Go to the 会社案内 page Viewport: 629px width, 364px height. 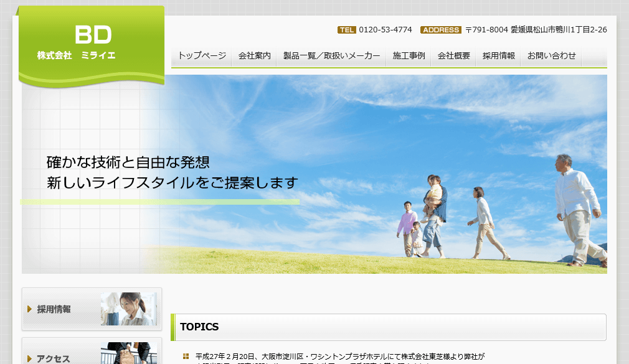[x=254, y=56]
